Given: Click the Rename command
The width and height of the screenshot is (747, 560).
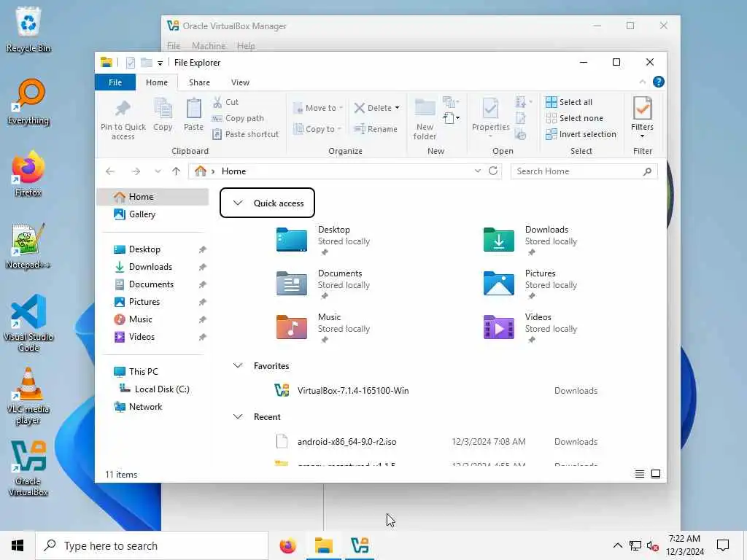Looking at the screenshot, I should 376,129.
